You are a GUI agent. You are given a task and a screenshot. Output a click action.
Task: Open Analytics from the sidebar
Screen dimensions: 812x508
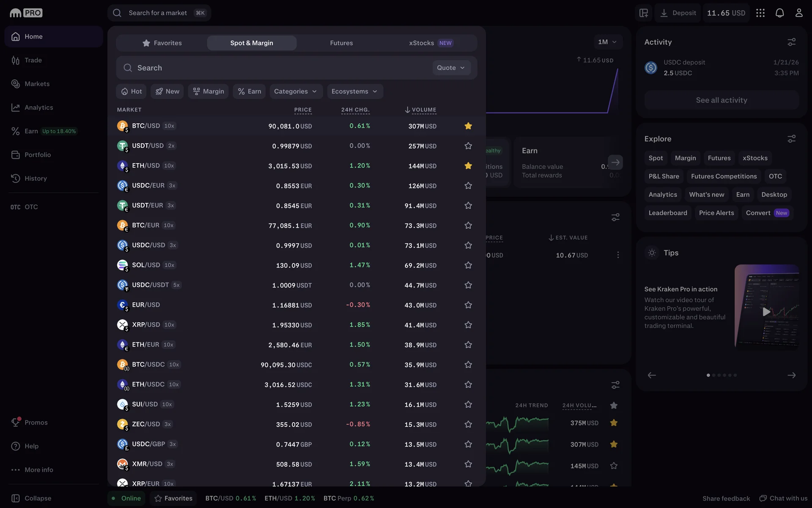coord(38,108)
